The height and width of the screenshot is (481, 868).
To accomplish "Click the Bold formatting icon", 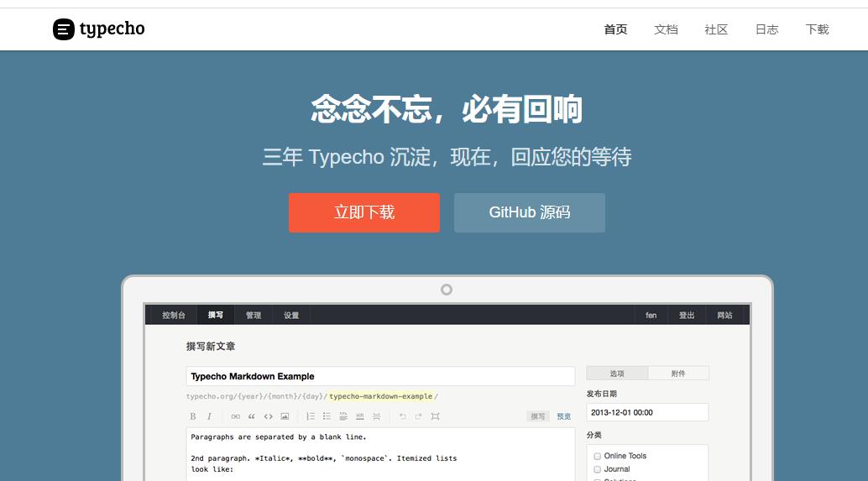I will [192, 416].
